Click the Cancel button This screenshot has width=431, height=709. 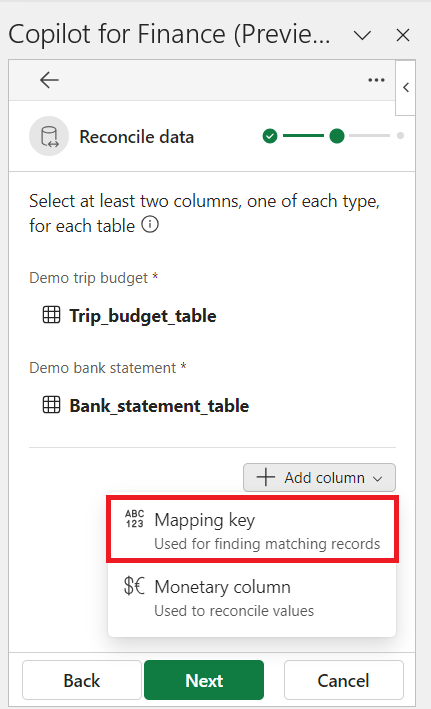pos(344,680)
